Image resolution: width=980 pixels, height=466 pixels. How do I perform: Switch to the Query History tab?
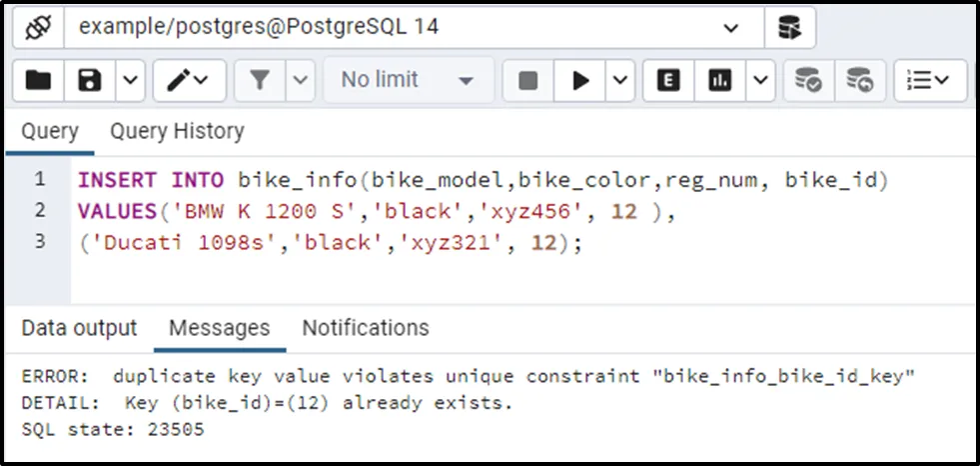(177, 131)
